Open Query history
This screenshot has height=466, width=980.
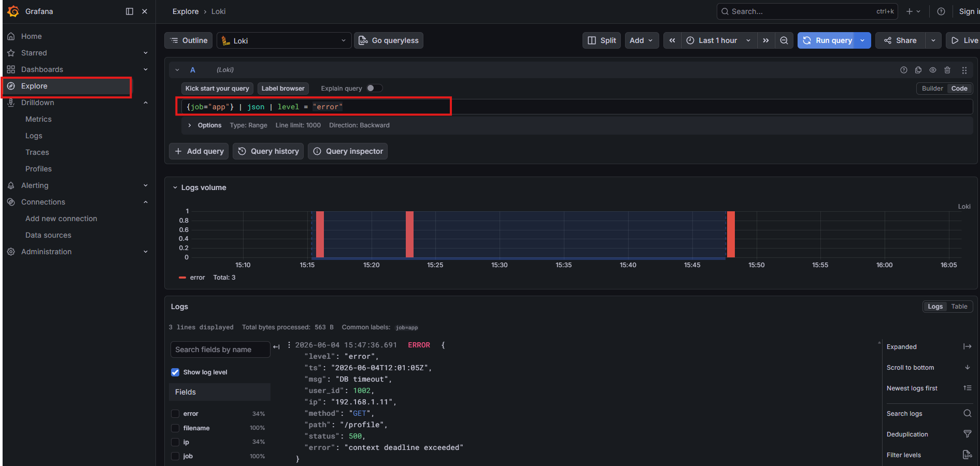268,151
